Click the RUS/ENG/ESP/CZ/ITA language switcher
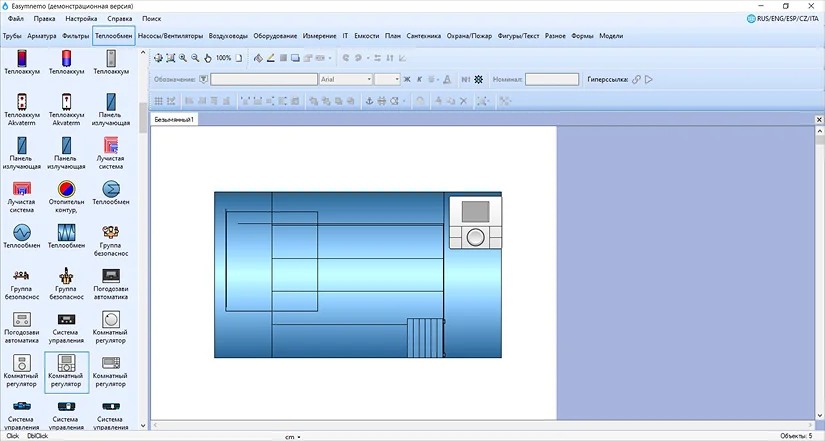This screenshot has width=825, height=441. (789, 18)
